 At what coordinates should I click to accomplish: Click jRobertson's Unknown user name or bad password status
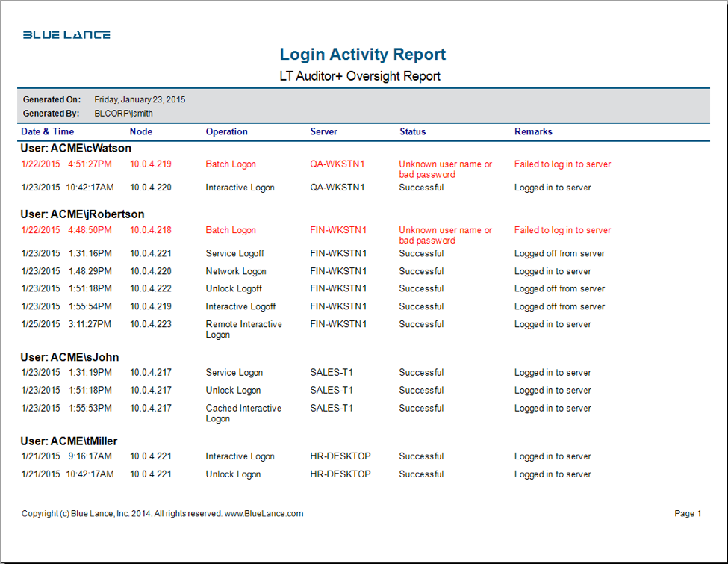tap(445, 235)
